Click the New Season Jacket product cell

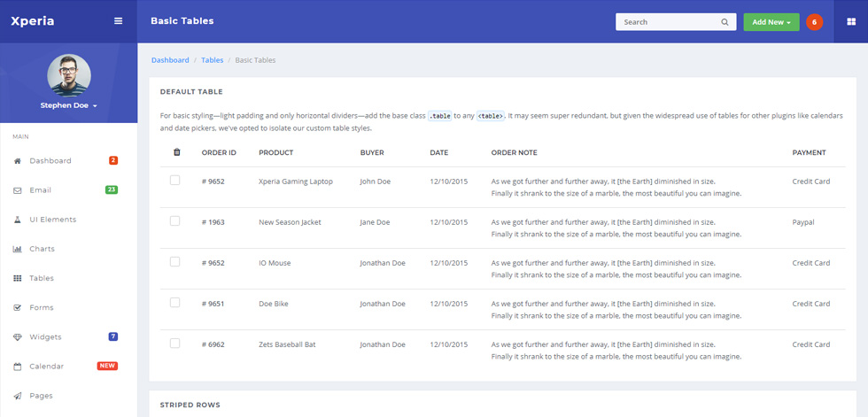click(290, 222)
